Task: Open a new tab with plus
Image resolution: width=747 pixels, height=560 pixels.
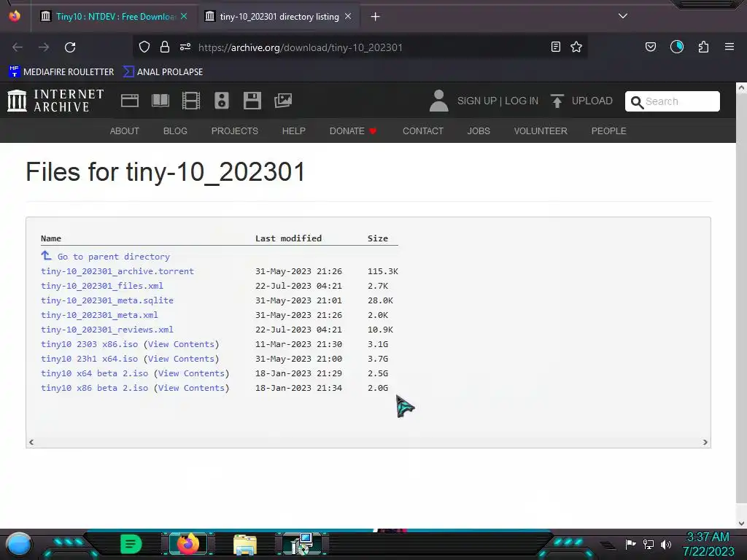Action: coord(376,17)
